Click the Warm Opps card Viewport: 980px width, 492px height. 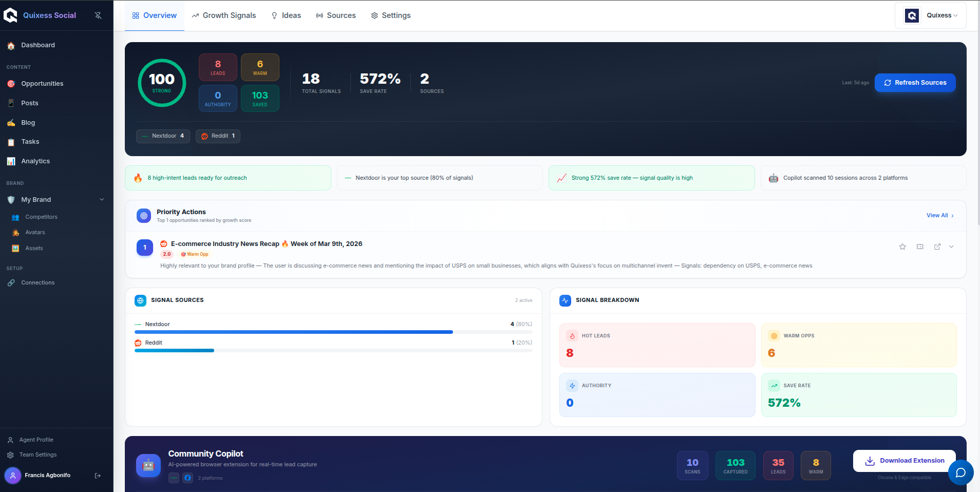pyautogui.click(x=859, y=345)
